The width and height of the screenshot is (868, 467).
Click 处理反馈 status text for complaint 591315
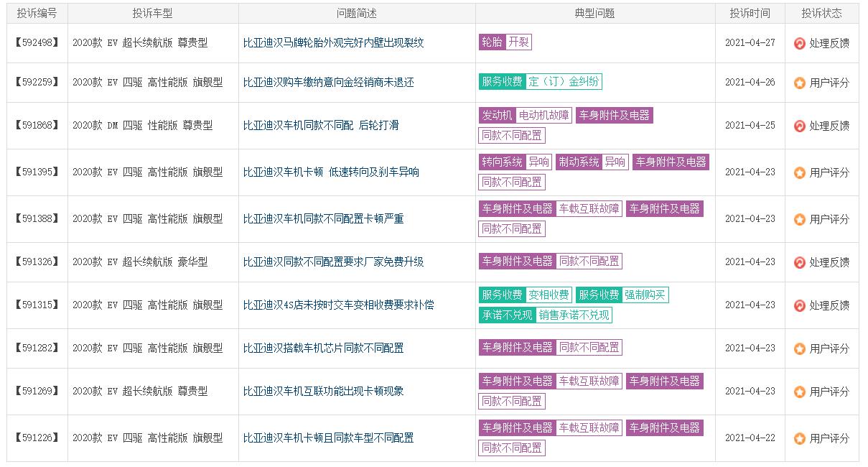pyautogui.click(x=829, y=305)
